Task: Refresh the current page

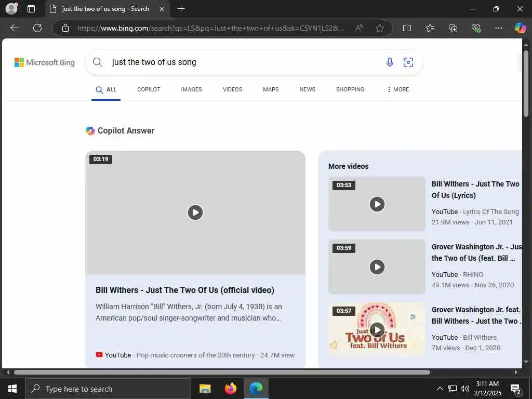Action: (x=37, y=28)
